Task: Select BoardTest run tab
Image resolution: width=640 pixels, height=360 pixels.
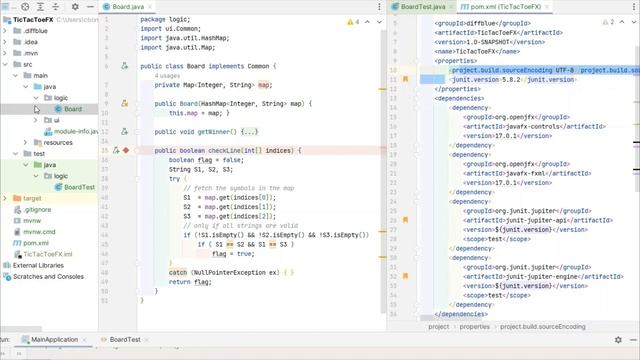Action: 125,340
